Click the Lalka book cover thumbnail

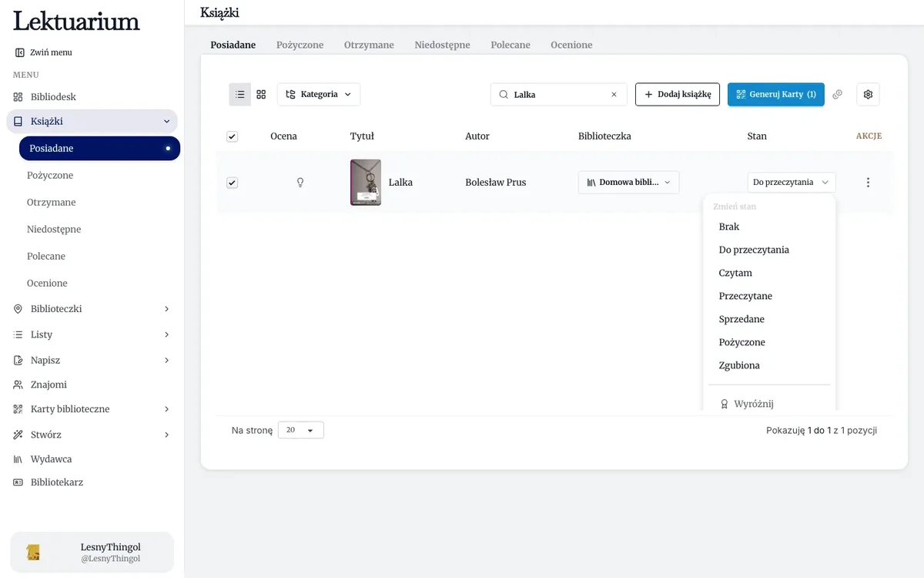coord(366,183)
